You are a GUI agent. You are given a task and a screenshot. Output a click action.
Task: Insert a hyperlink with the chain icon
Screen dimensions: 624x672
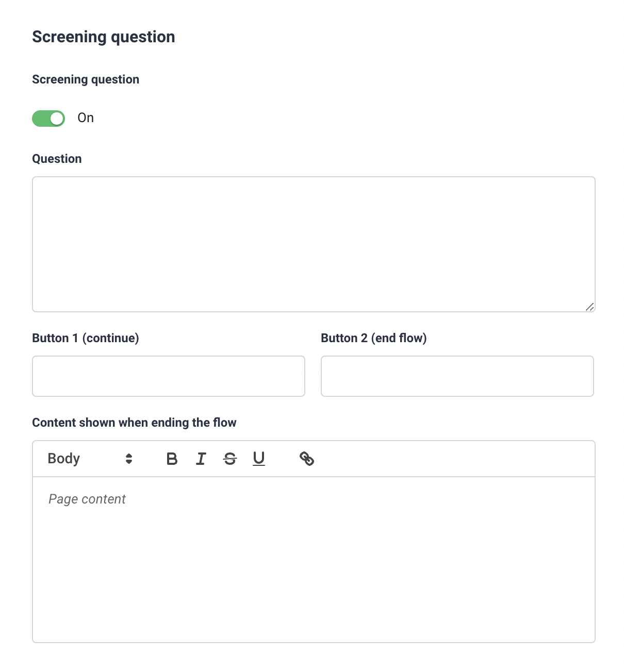tap(307, 459)
